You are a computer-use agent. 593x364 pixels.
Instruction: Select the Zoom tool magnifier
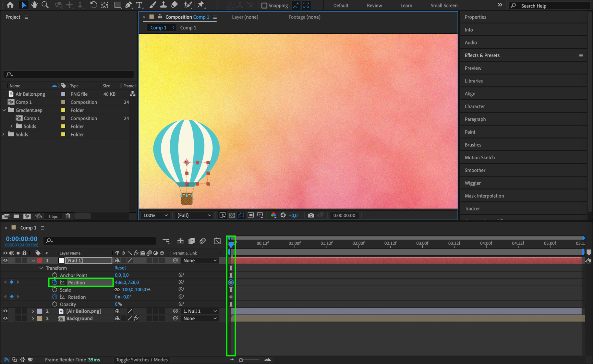pos(45,5)
